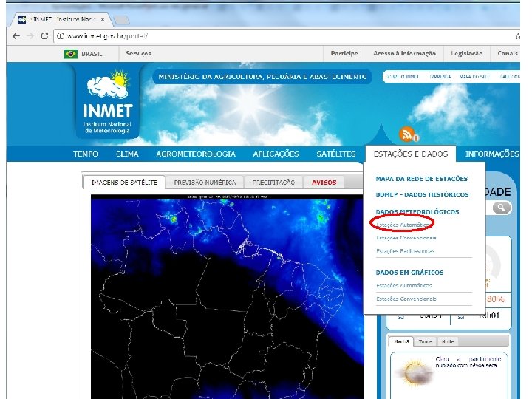
Task: Open the INFORMAÇÕES menu
Action: pyautogui.click(x=492, y=154)
